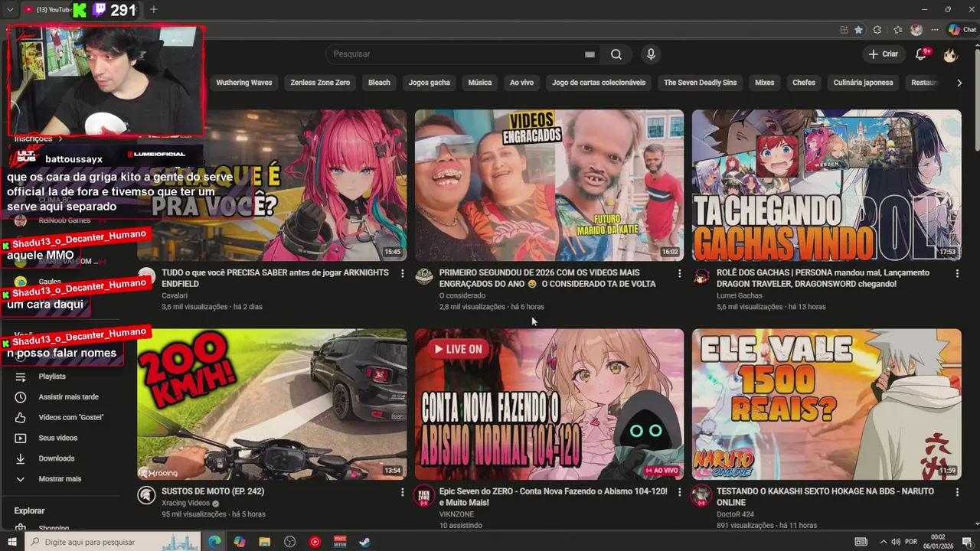980x551 pixels.
Task: Click the page vertical scrollbar
Action: pos(976,99)
